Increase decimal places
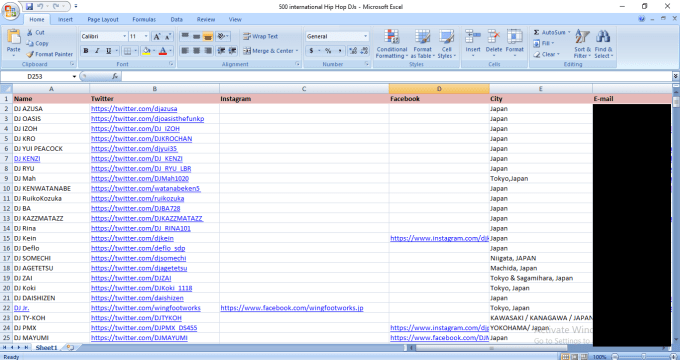This screenshot has height=360, width=680. (353, 51)
